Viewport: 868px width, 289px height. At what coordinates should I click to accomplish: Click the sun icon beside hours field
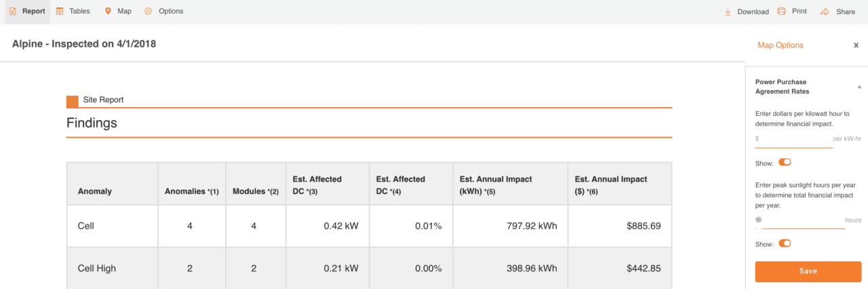click(x=758, y=220)
